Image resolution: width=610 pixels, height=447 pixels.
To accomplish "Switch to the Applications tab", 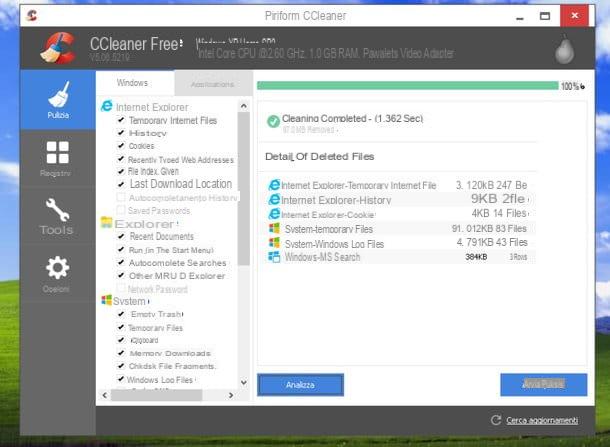I will [x=212, y=84].
